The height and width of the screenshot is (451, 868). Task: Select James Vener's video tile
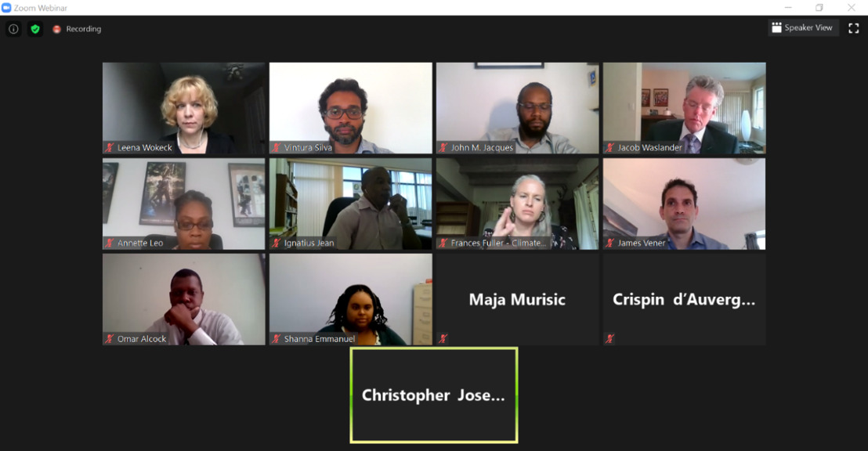684,204
